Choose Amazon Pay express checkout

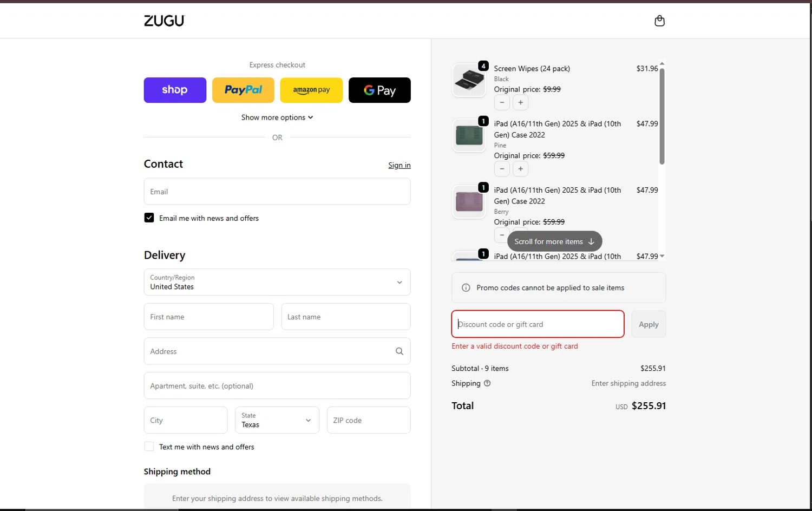point(311,90)
